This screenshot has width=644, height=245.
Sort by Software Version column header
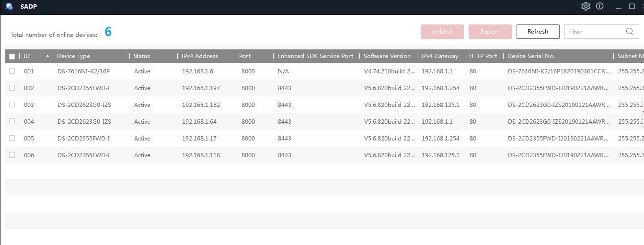coord(387,56)
